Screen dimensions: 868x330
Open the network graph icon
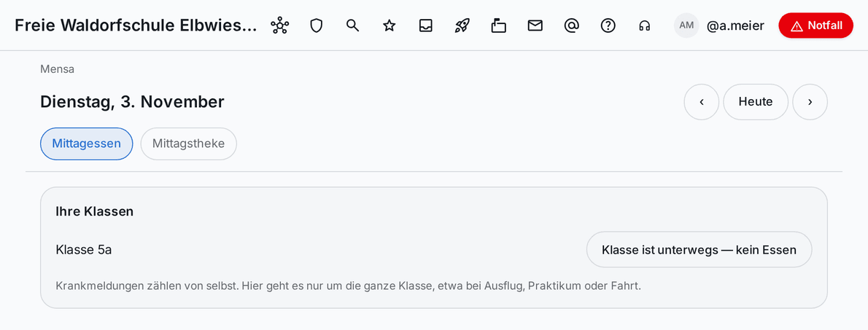pyautogui.click(x=279, y=25)
